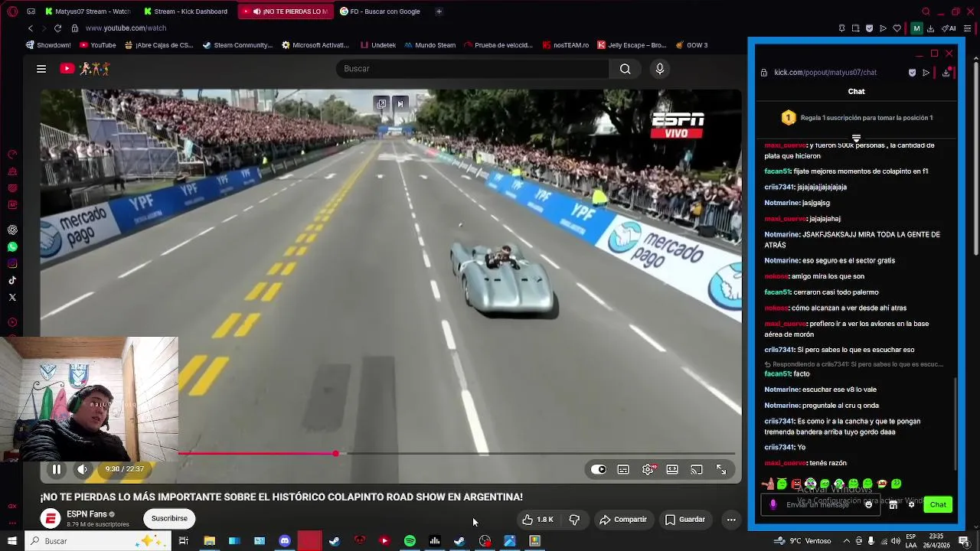
Task: Open Showdown! bookmark
Action: (x=48, y=45)
